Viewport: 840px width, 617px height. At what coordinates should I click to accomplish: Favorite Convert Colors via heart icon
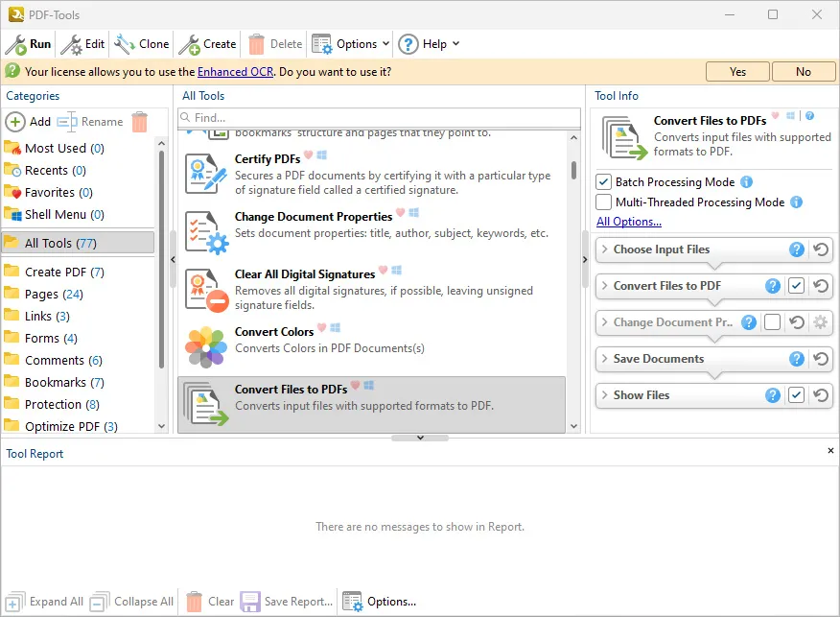click(321, 327)
